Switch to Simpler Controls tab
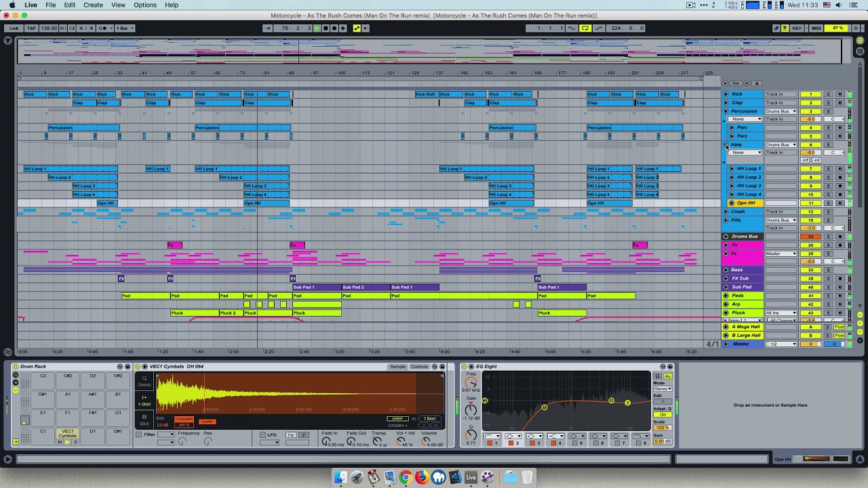The image size is (868, 488). coord(419,367)
